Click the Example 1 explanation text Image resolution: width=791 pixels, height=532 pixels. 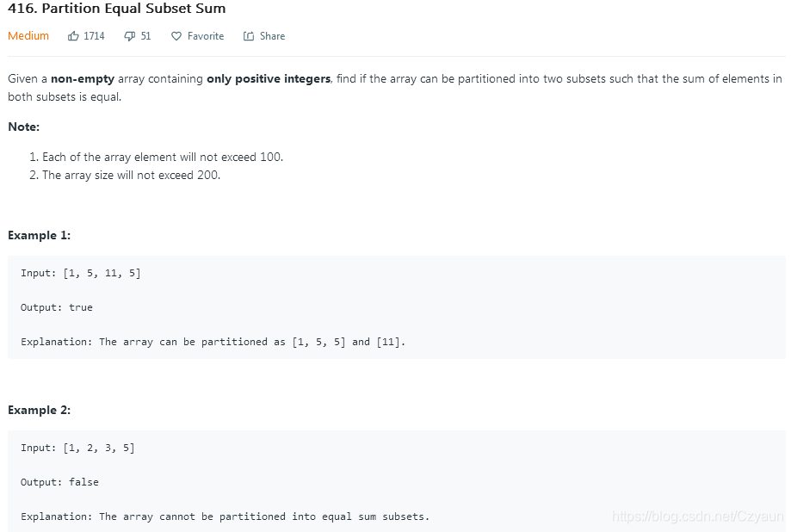tap(213, 342)
